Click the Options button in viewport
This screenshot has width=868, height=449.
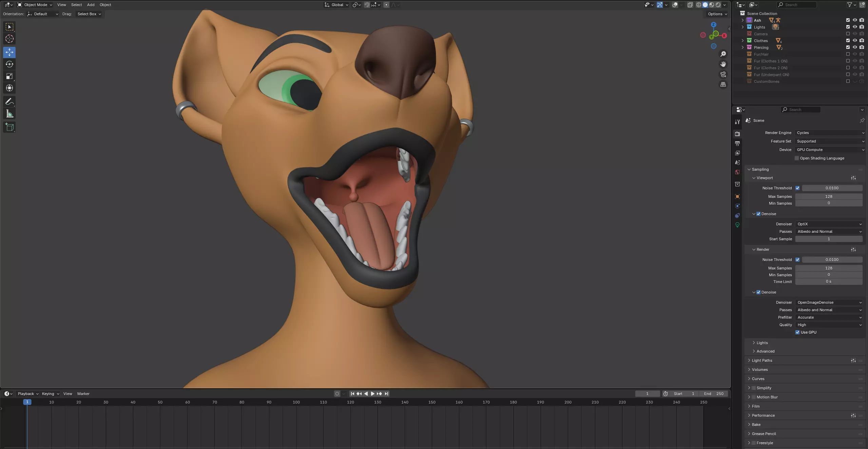tap(717, 14)
